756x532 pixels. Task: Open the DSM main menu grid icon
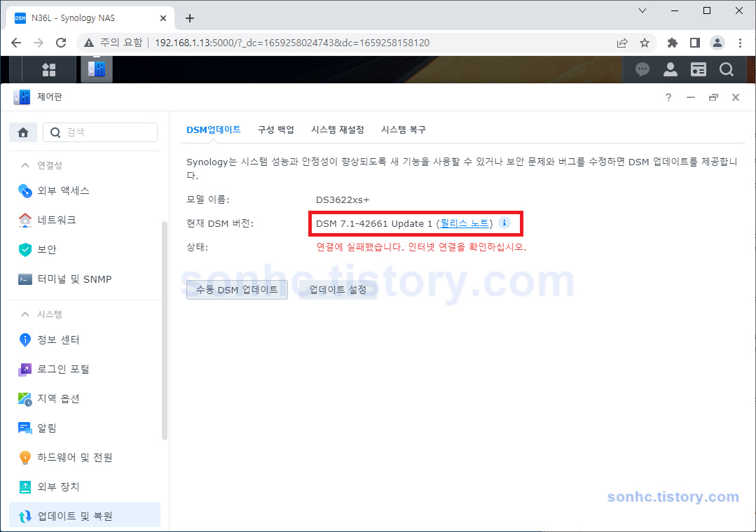(49, 70)
